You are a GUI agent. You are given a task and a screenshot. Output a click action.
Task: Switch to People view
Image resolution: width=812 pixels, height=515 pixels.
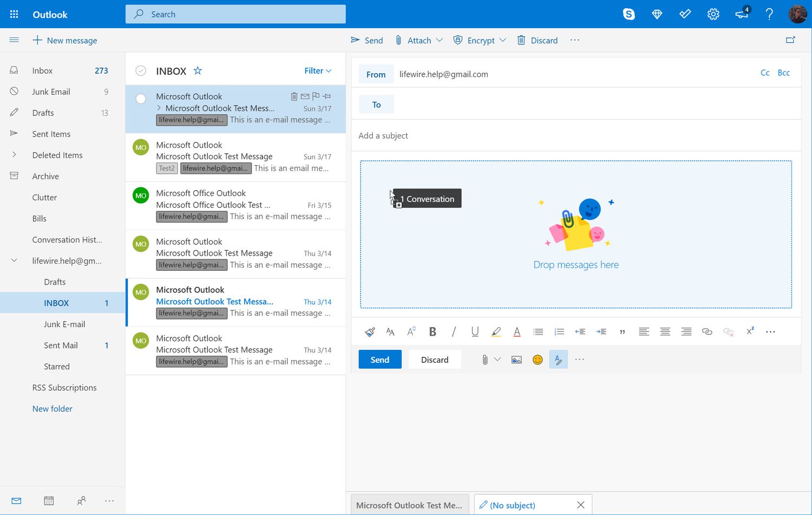point(81,501)
